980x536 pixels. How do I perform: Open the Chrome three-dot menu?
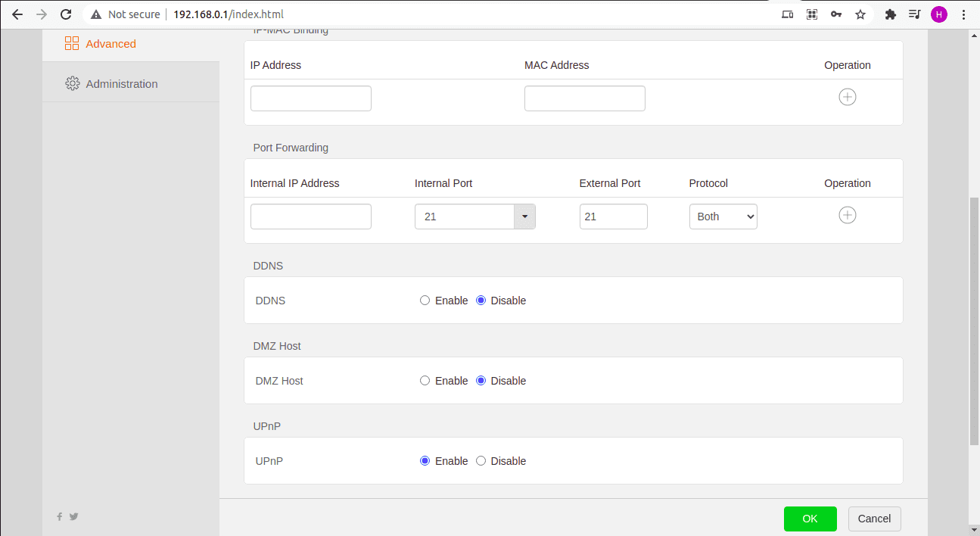(964, 14)
